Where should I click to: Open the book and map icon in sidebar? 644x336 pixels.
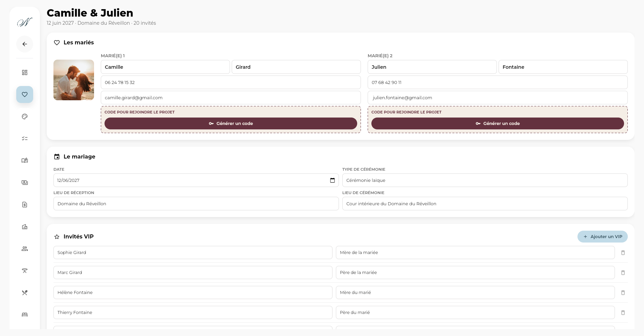[x=25, y=161]
